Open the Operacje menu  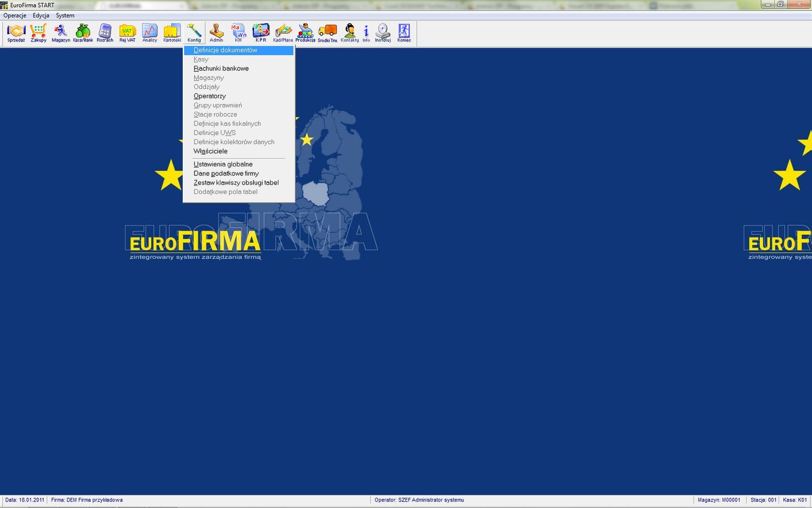pos(15,15)
